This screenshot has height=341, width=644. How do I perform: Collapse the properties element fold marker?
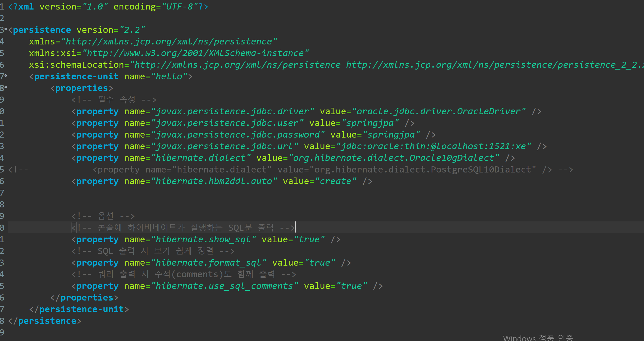point(6,87)
